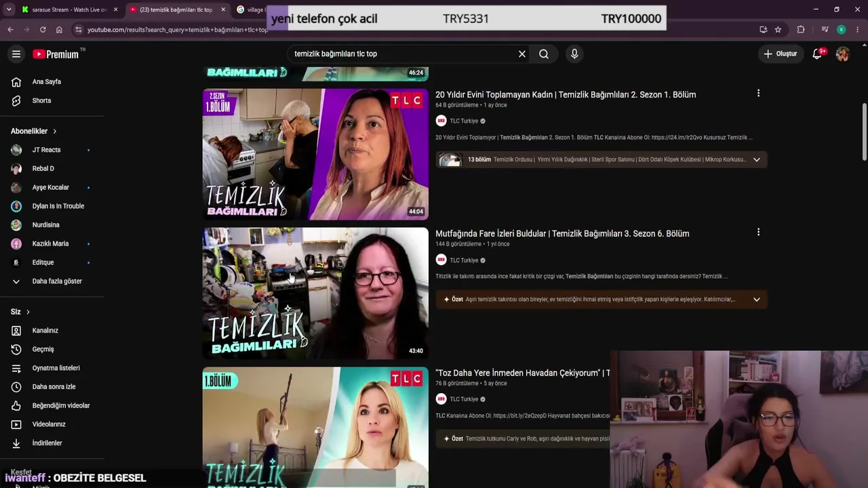Screen dimensions: 868x488
Task: Open video options for 20 Yıldır Evini Toplamayan Kadın
Action: 758,94
